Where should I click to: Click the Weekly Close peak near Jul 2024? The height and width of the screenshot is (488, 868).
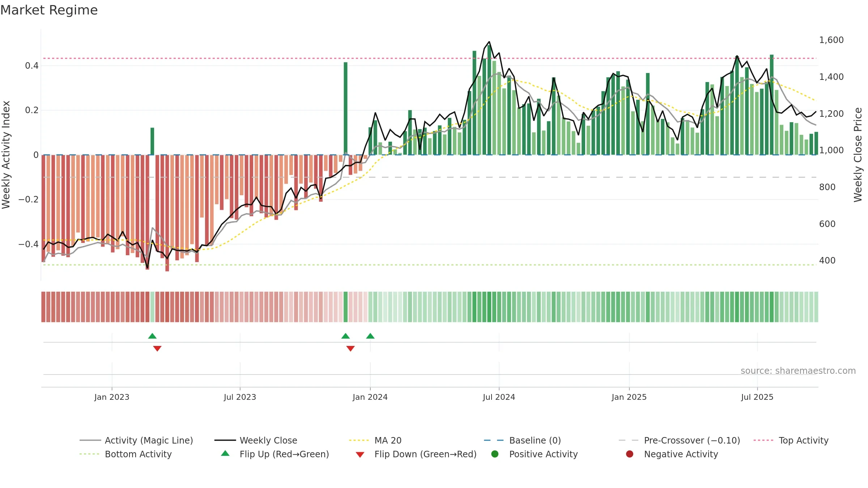coord(489,42)
